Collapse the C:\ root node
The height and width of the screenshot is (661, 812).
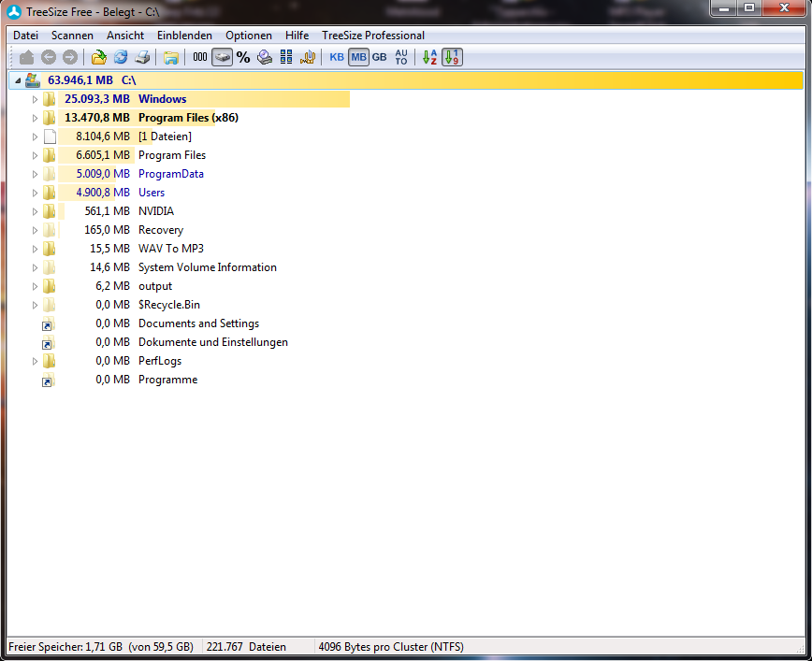[18, 80]
